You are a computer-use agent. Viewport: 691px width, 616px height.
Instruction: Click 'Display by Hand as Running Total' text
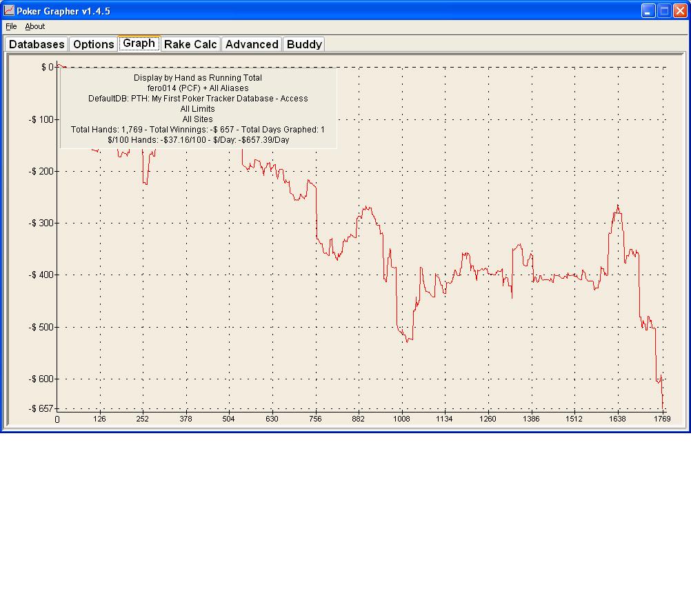[198, 78]
